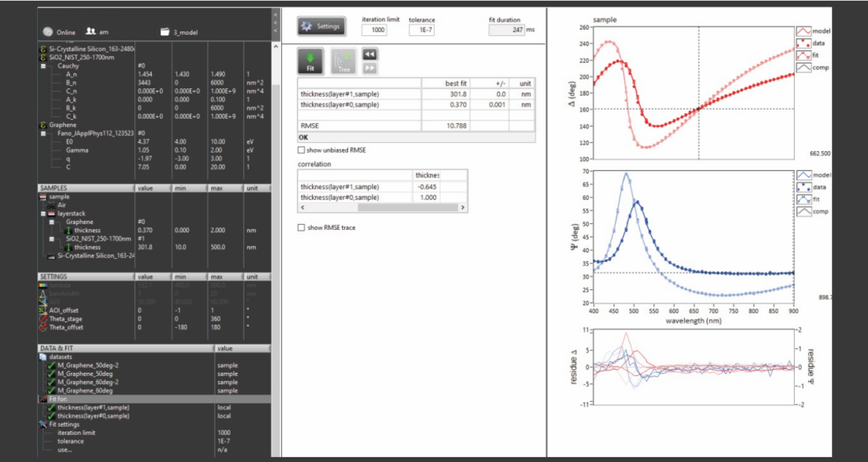Collapse the SiO2_NIST_250-1700nm layer node in SAMPLES
Screen dimensions: 868x462
51,239
